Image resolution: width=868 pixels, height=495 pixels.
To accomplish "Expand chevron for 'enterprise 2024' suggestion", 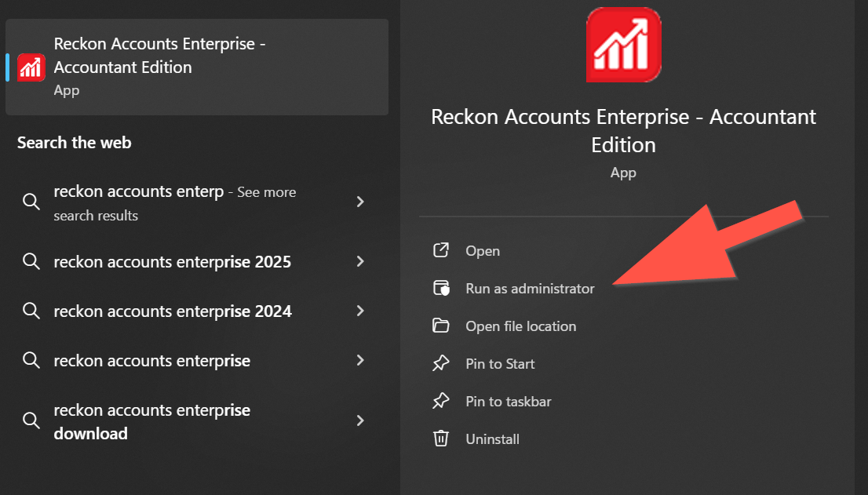I will 360,311.
